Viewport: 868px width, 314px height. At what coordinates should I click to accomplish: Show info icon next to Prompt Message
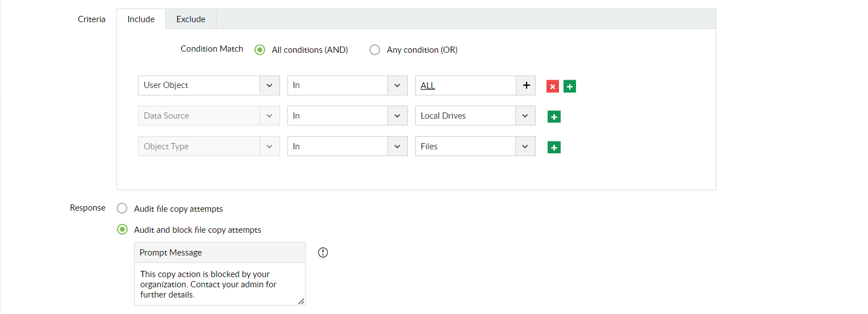coord(323,253)
